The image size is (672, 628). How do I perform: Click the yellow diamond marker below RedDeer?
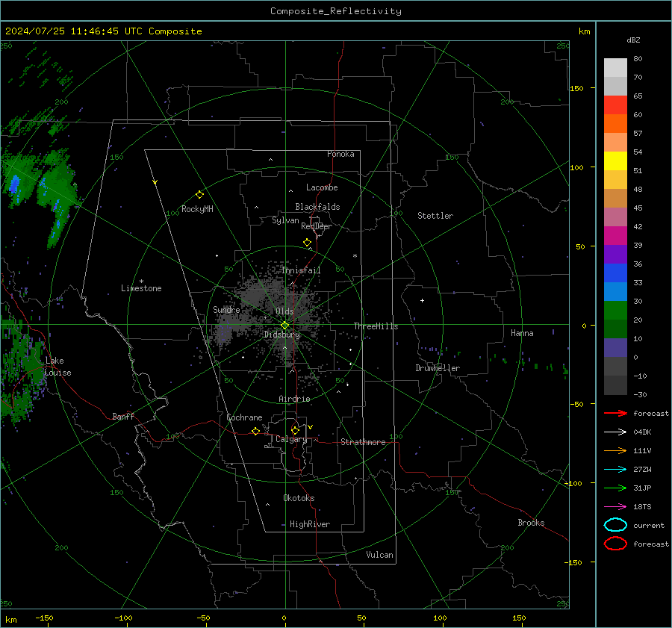[307, 243]
